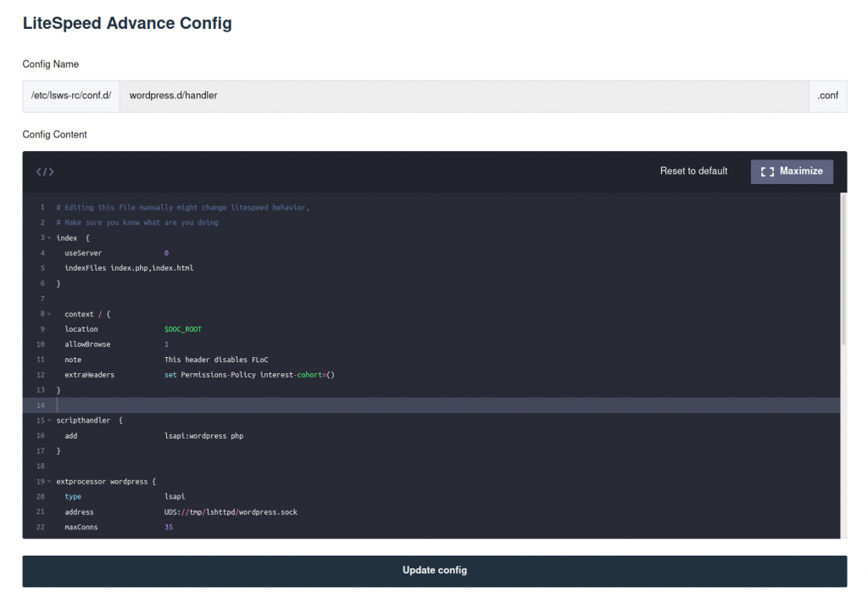Click the fullscreen icon on the Maximize button
The width and height of the screenshot is (868, 615).
click(767, 171)
